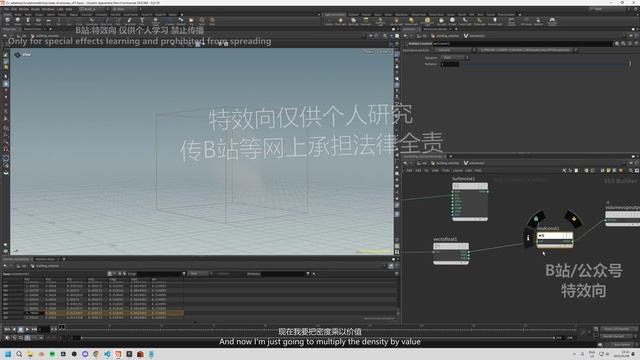Open the Windows menu
The image size is (640, 360).
tap(48, 9)
